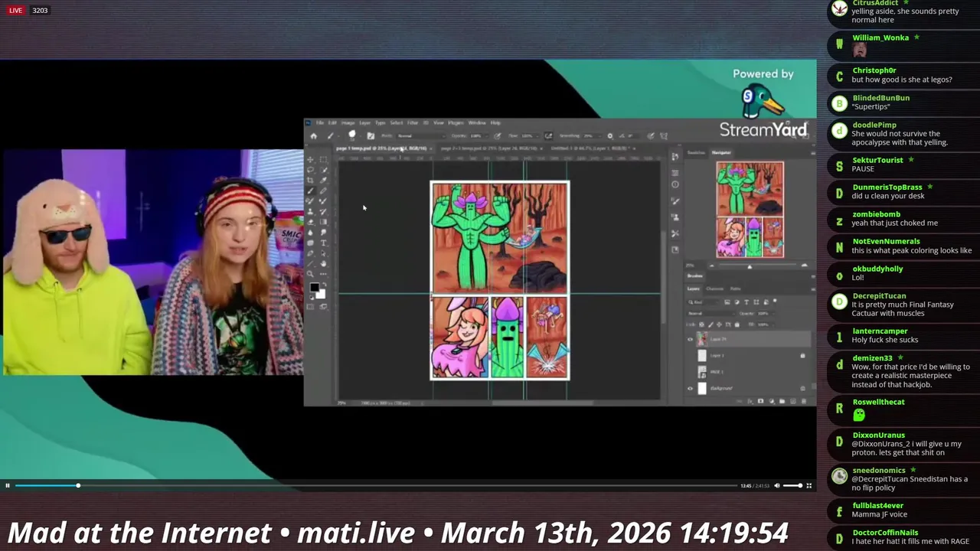Select the Crop tool
The image size is (980, 551).
310,181
